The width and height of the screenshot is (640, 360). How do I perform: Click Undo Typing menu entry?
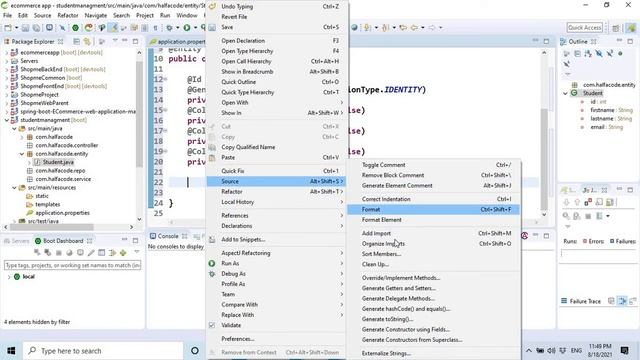coord(276,7)
